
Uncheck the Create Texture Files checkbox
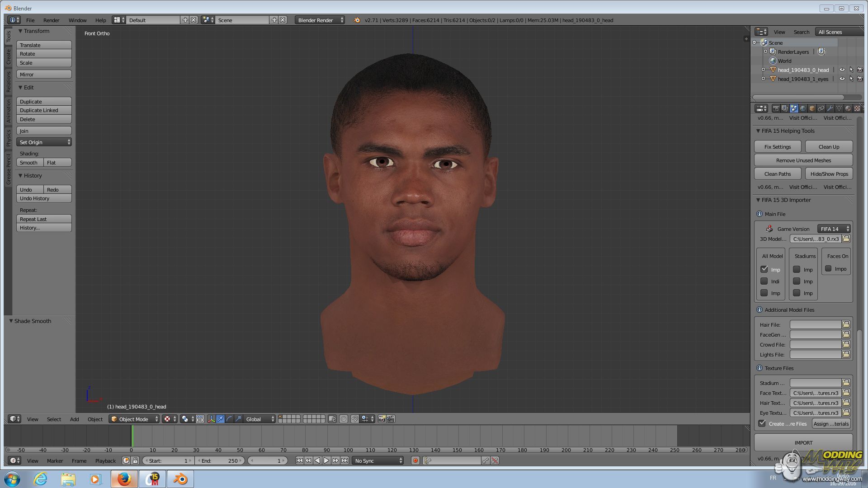pos(762,423)
